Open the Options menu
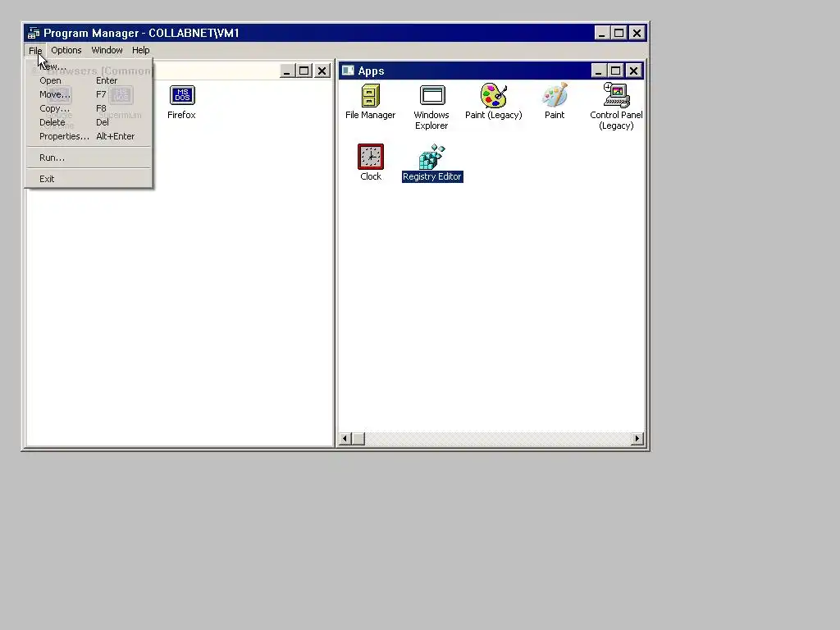This screenshot has width=840, height=630. pyautogui.click(x=66, y=50)
